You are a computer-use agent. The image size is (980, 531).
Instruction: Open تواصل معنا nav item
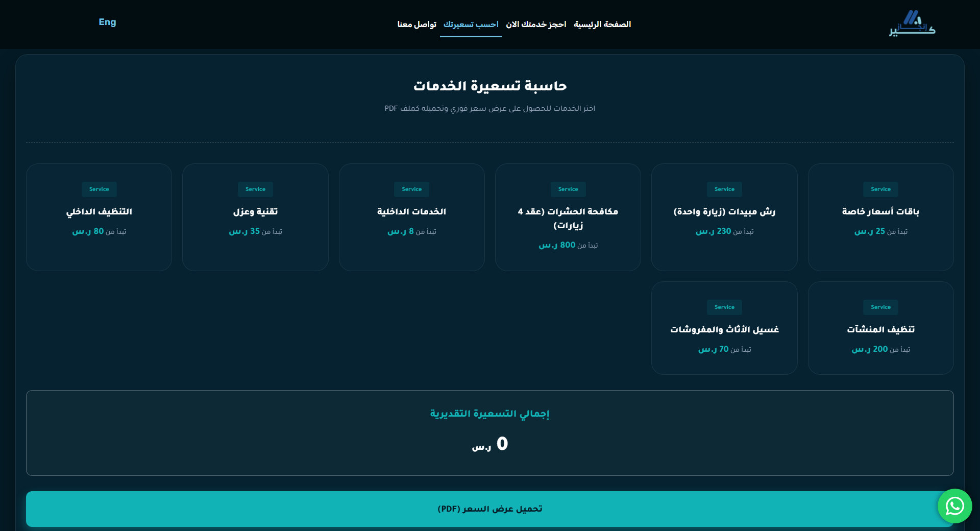click(417, 25)
